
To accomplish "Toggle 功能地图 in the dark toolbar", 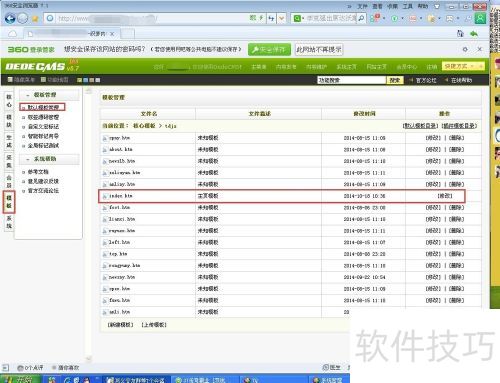I will coord(54,80).
